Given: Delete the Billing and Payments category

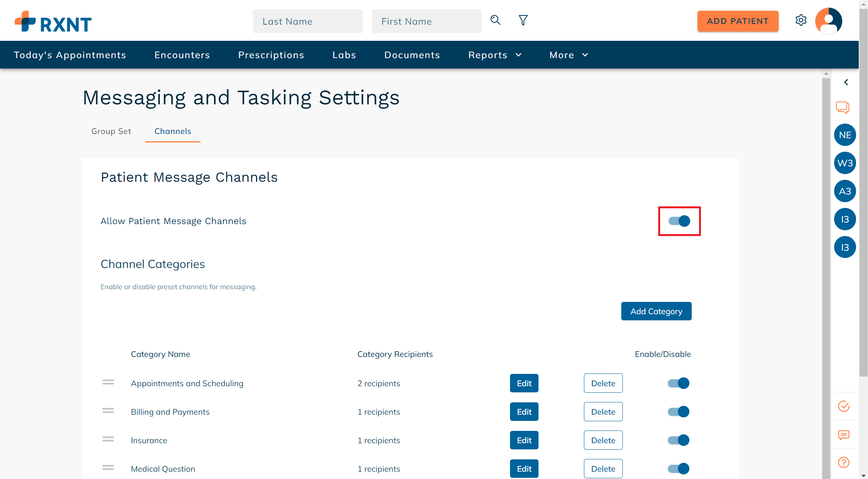Looking at the screenshot, I should [603, 412].
